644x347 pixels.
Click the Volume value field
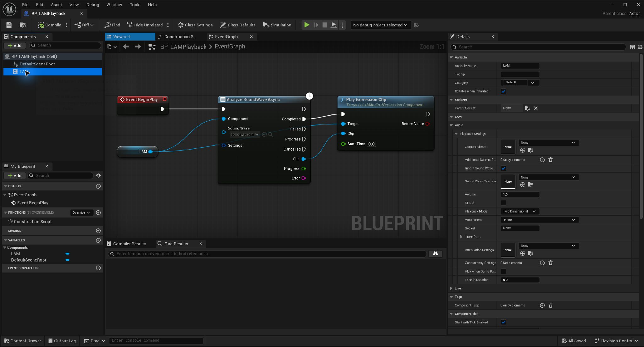pos(519,194)
